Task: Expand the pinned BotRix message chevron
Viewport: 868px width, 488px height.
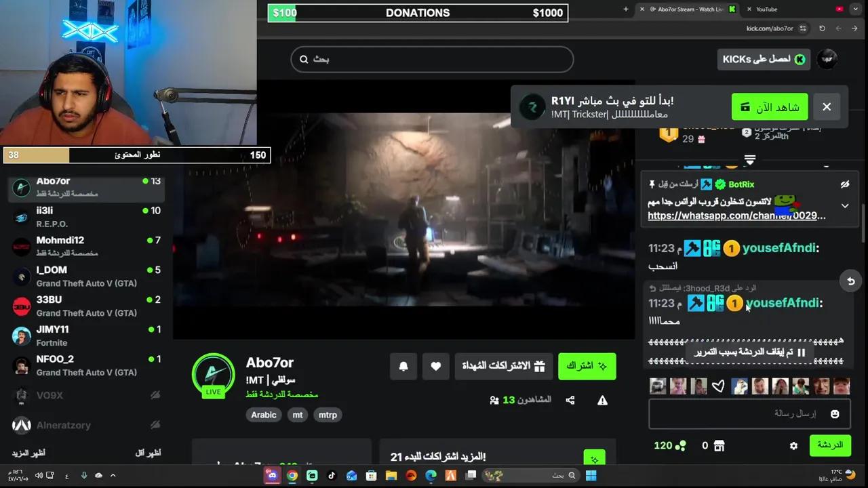Action: pyautogui.click(x=845, y=205)
